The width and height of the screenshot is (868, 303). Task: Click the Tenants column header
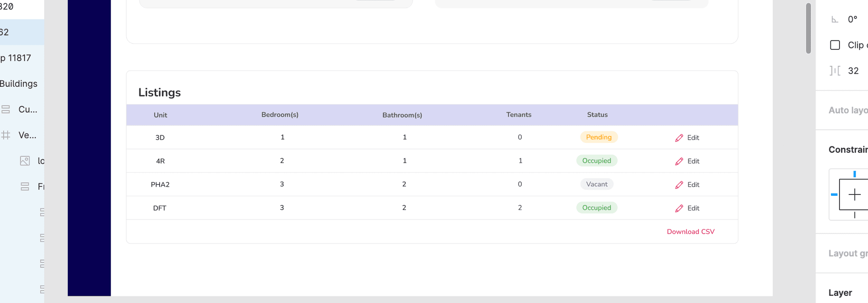[519, 115]
